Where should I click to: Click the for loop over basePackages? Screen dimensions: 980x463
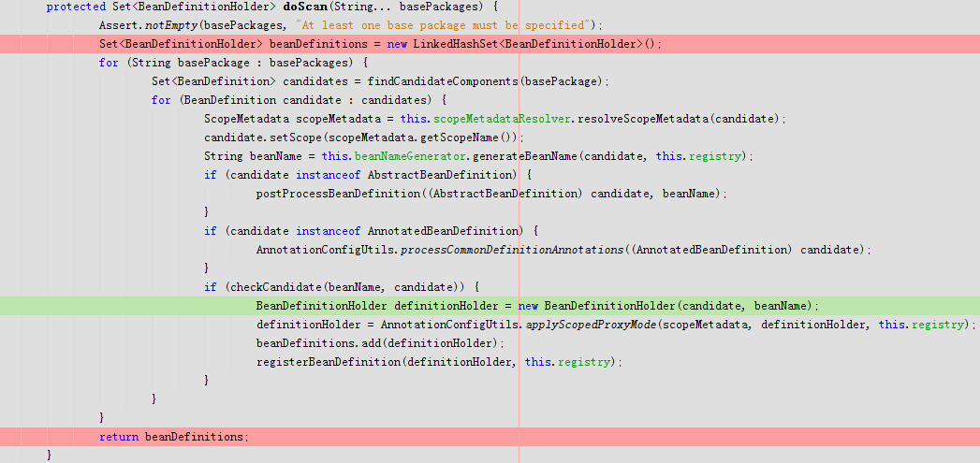[234, 63]
